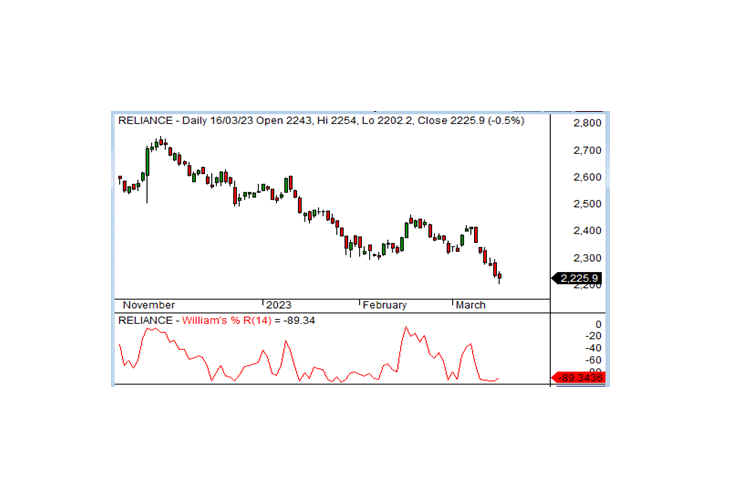Click the 2,700 price axis value
The image size is (735, 481).
point(587,150)
